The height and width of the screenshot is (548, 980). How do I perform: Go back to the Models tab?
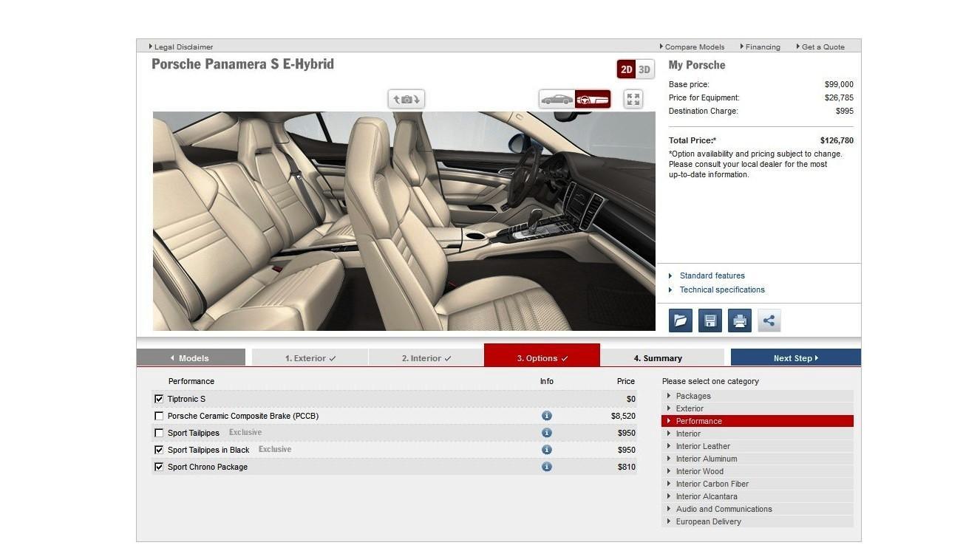pyautogui.click(x=191, y=357)
